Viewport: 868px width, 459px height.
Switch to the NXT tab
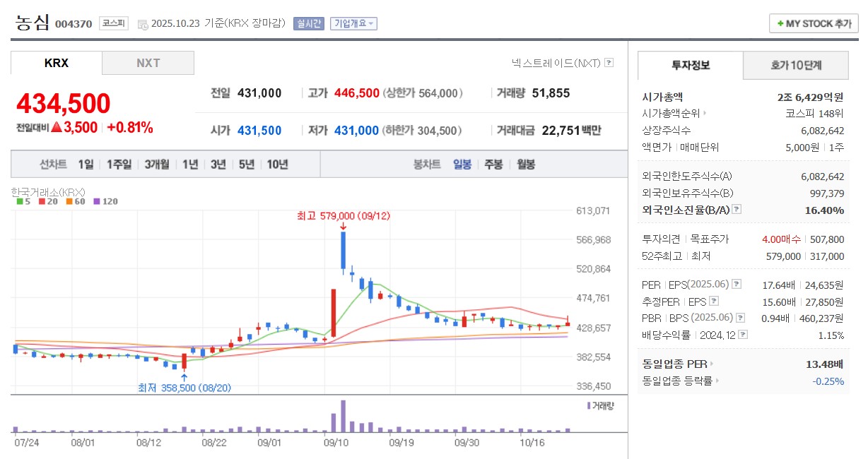point(148,63)
